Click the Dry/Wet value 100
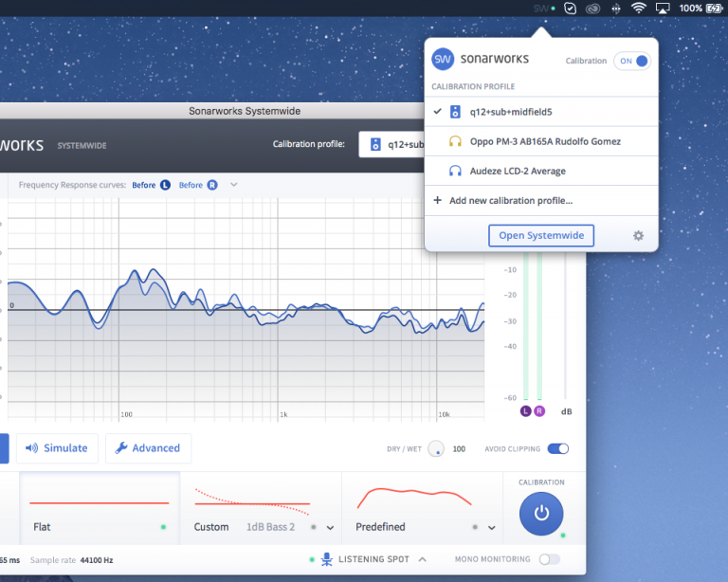 (x=459, y=448)
